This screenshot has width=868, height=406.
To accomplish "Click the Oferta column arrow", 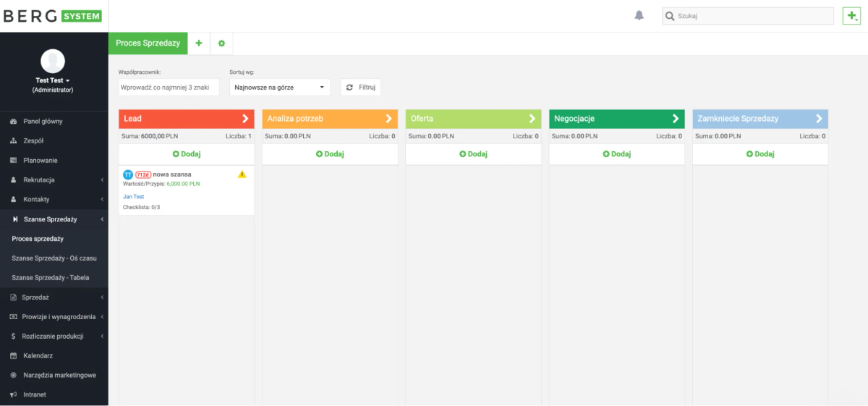I will click(x=532, y=119).
